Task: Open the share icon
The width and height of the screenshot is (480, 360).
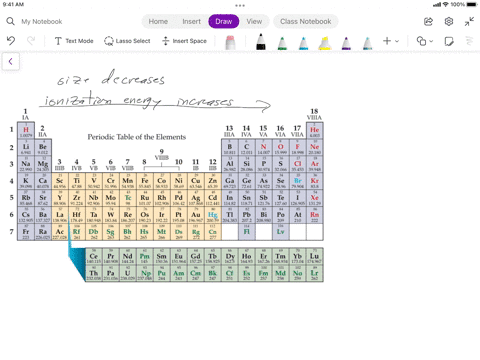Action: (428, 22)
